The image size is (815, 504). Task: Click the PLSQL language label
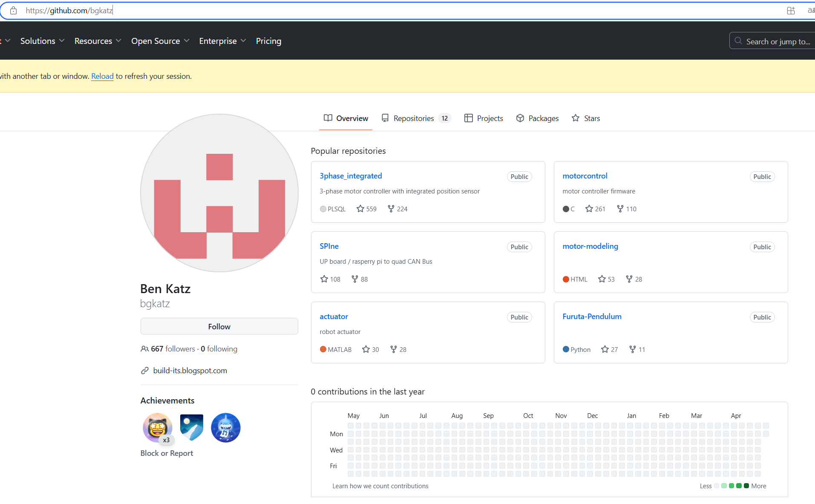pyautogui.click(x=337, y=209)
